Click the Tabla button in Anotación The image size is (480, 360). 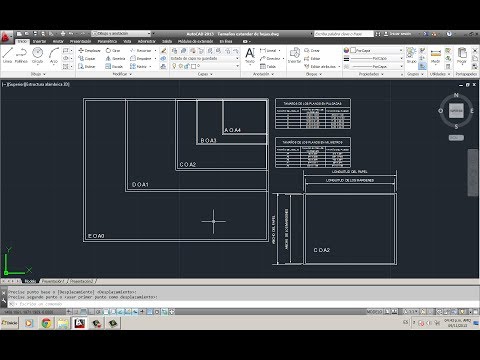point(268,66)
